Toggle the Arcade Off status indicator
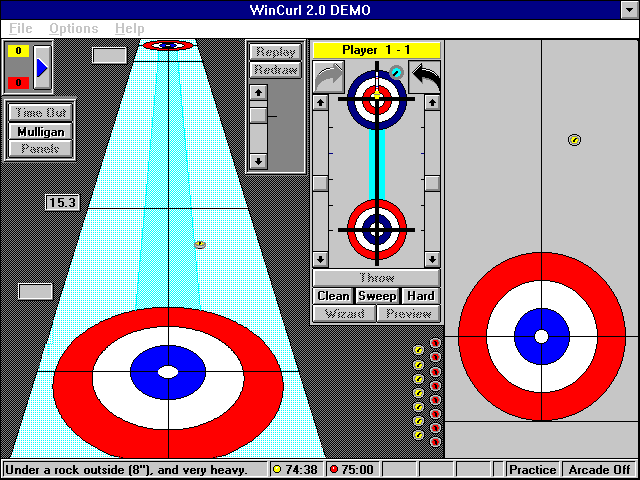This screenshot has height=480, width=640. (x=600, y=469)
